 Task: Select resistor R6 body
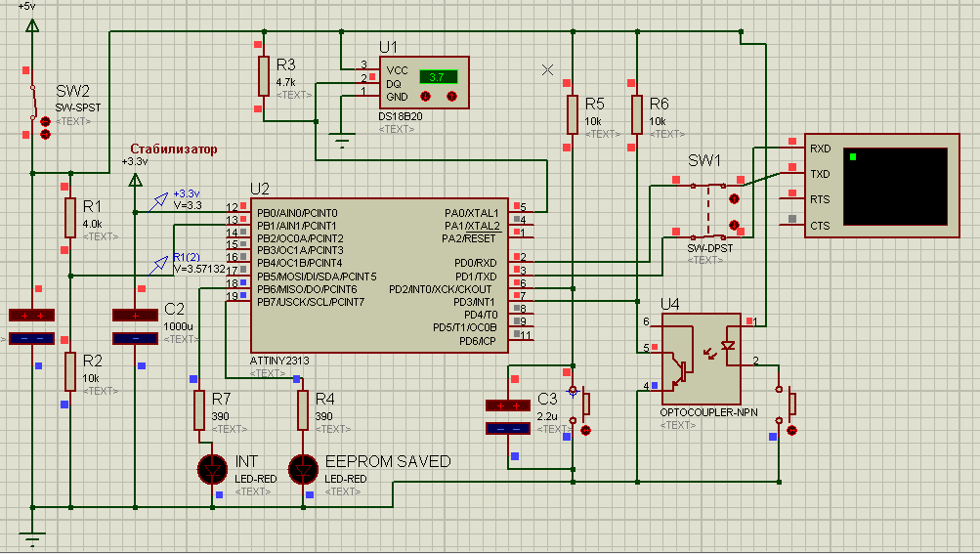pos(637,114)
